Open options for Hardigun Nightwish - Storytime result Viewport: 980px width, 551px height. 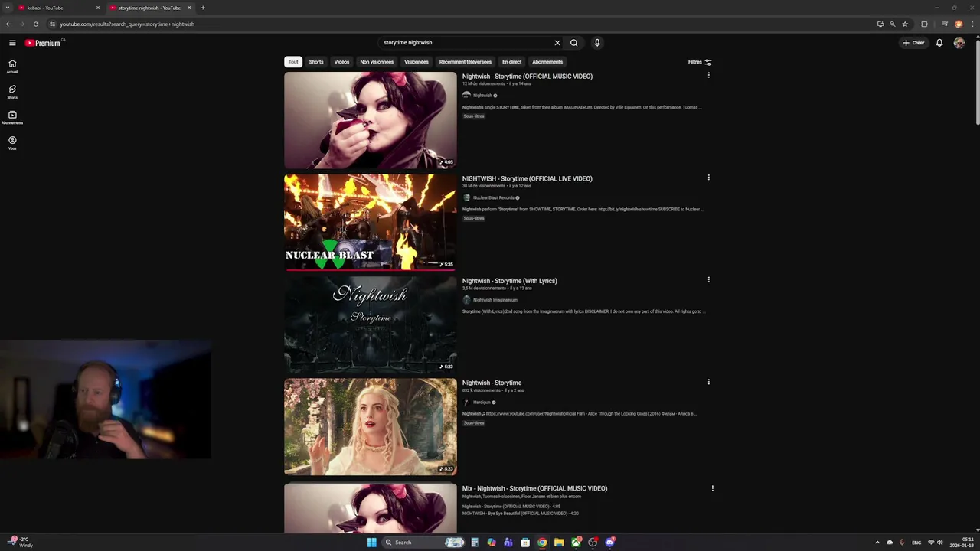click(708, 382)
